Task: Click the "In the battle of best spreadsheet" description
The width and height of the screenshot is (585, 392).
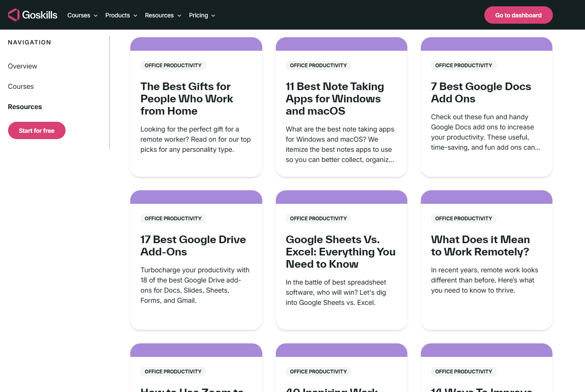Action: point(336,292)
